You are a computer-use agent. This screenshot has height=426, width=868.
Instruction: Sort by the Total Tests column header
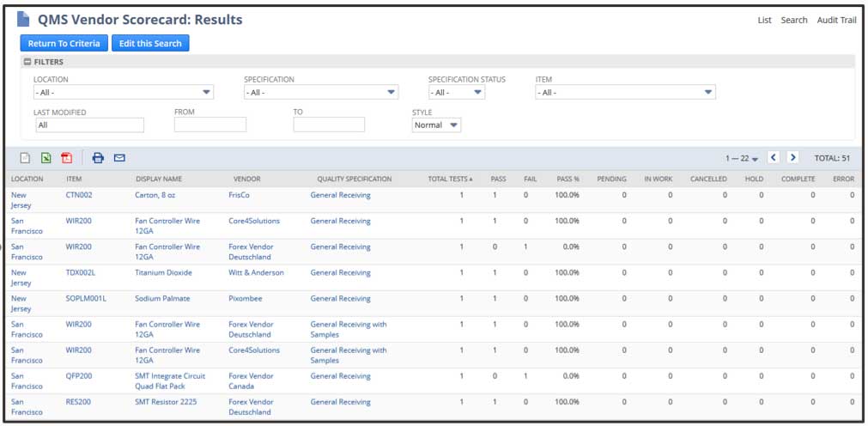449,179
